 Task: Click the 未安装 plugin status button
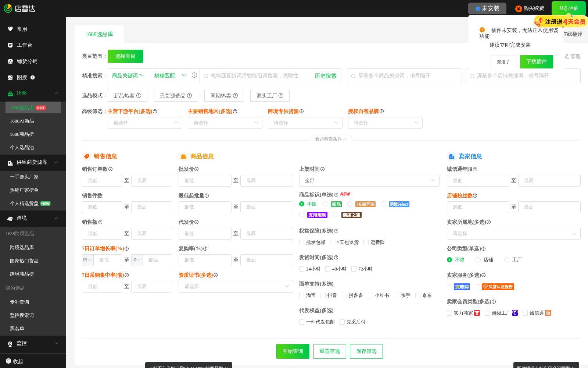tap(487, 8)
